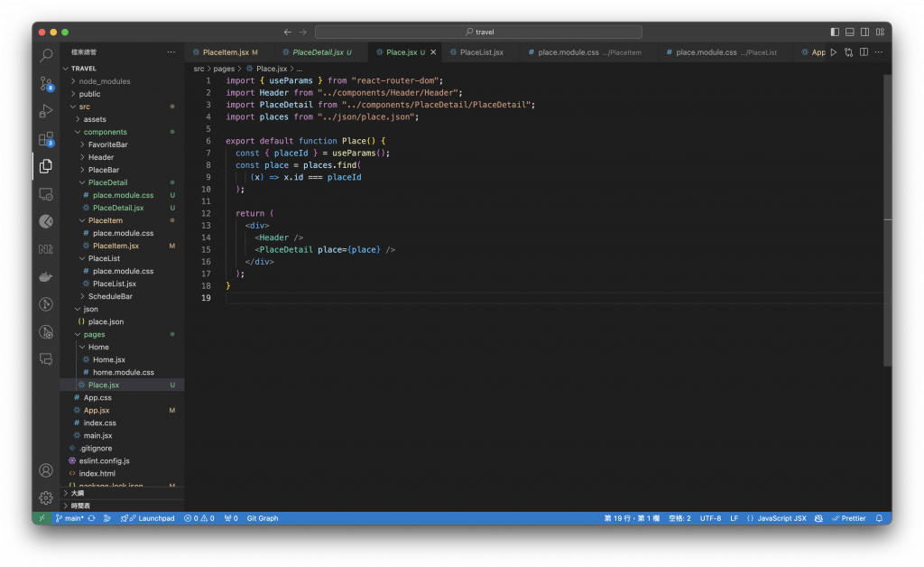
Task: Open App.jsx in the explorer
Action: [122, 410]
